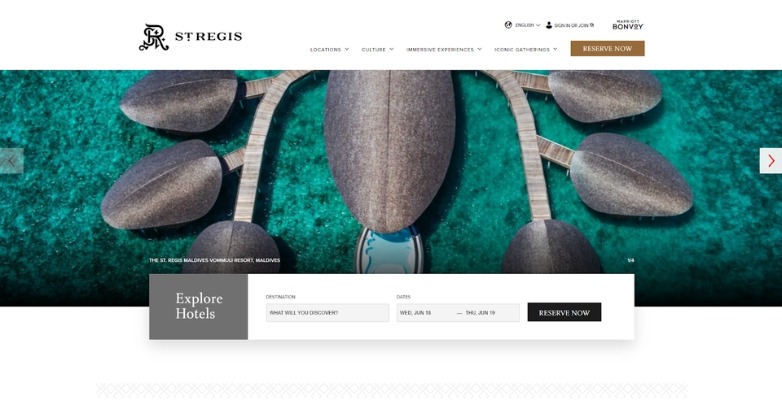The height and width of the screenshot is (410, 782).
Task: Open the external-link icon beside Sign In
Action: pyautogui.click(x=592, y=25)
